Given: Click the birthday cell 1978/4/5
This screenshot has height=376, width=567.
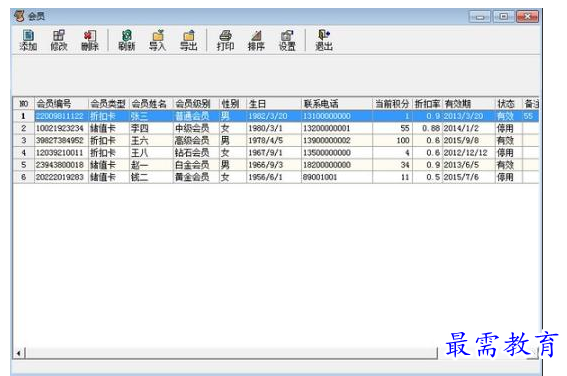Looking at the screenshot, I should tap(273, 140).
